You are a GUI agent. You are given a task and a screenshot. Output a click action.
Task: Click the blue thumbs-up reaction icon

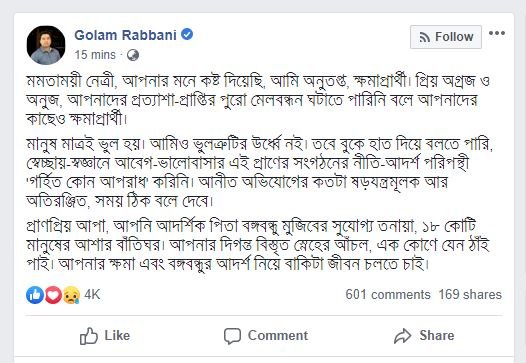tap(35, 295)
